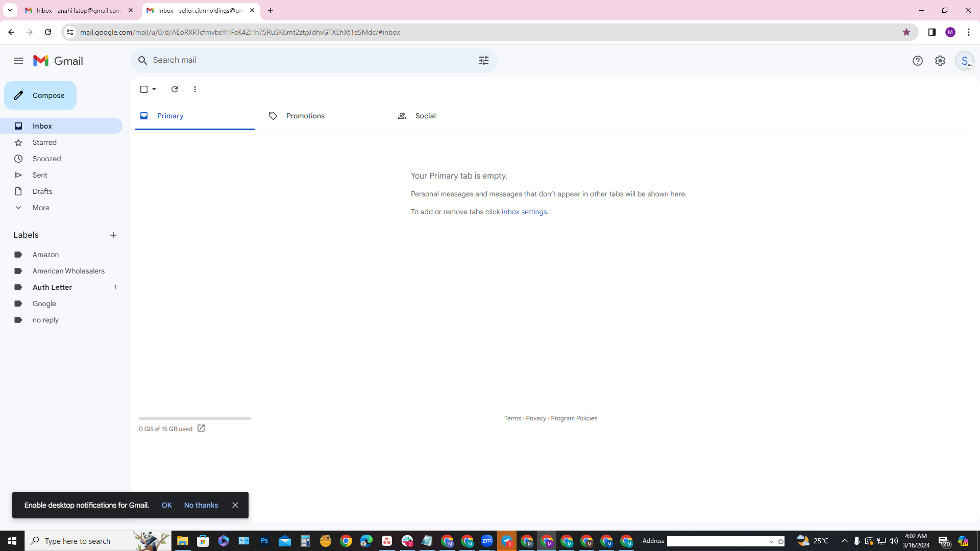The image size is (980, 551).
Task: Open File Explorer from the taskbar
Action: (183, 541)
